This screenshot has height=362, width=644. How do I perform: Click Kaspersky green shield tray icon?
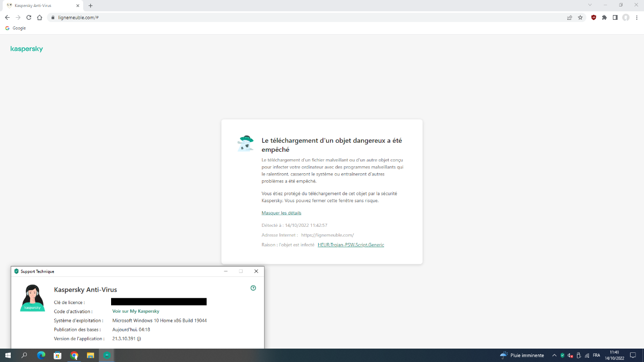pyautogui.click(x=562, y=355)
